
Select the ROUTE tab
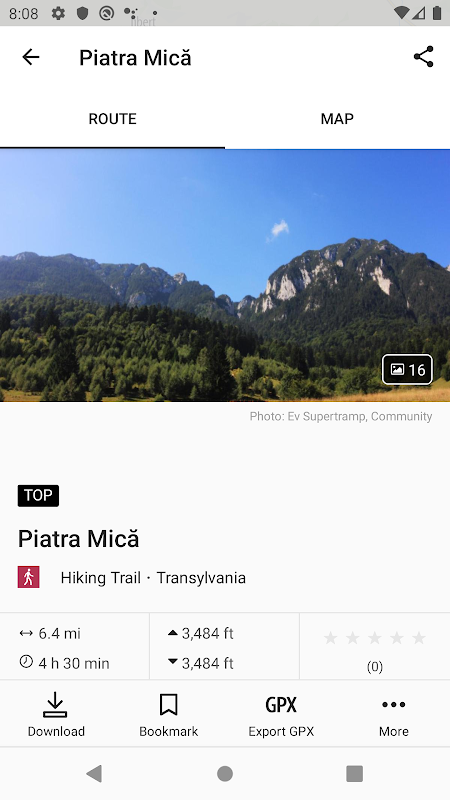[112, 119]
